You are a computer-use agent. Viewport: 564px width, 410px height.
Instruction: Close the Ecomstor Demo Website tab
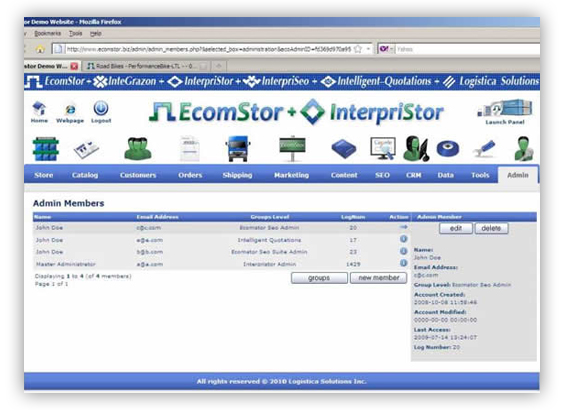click(74, 66)
